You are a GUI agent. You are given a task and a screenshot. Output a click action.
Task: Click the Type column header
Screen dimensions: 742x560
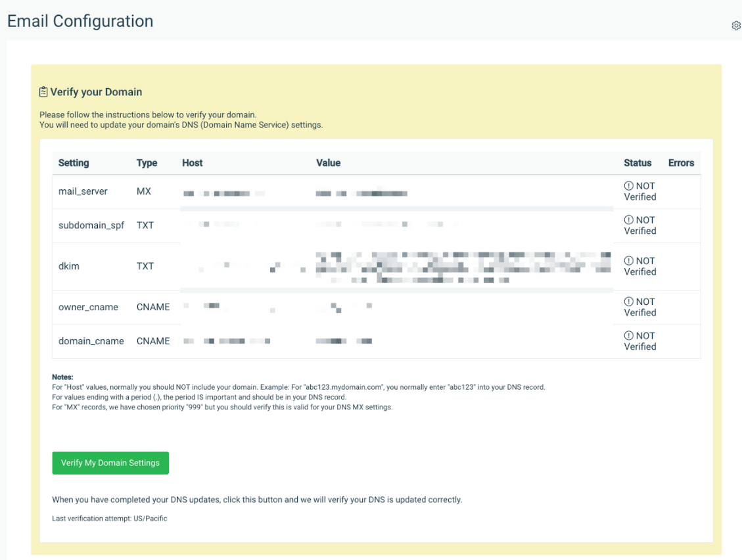point(147,163)
